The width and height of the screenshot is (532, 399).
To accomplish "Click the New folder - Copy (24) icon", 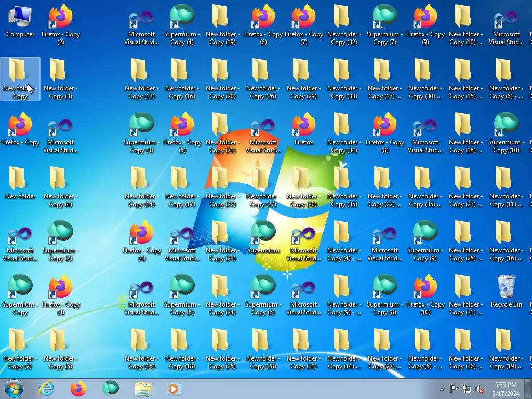I will [x=222, y=295].
